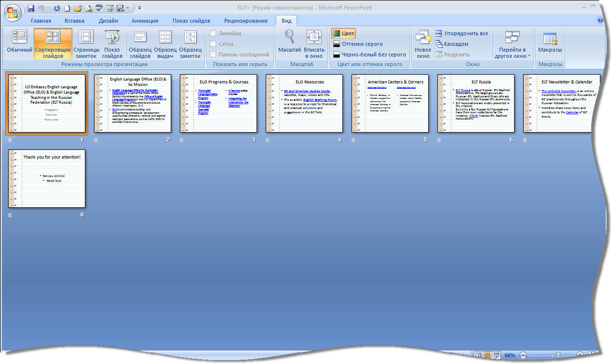Click the slideshow icon in status bar
The image size is (611, 364).
[x=496, y=355]
